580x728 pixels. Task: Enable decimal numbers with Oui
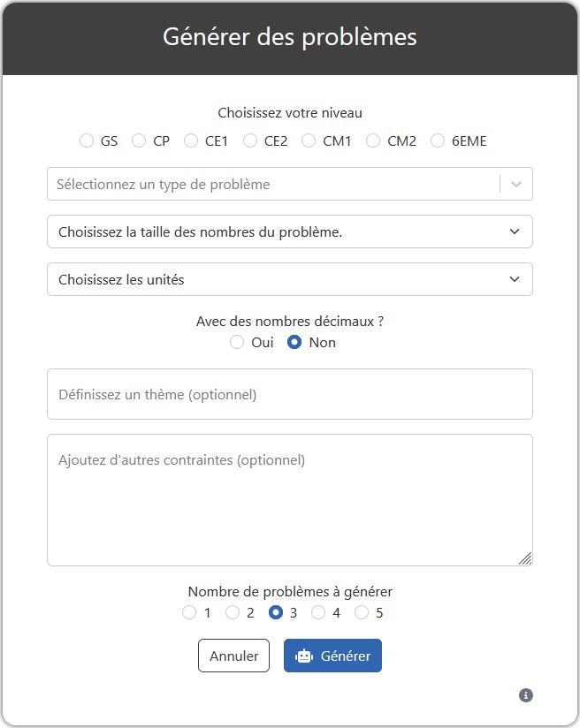[x=237, y=342]
